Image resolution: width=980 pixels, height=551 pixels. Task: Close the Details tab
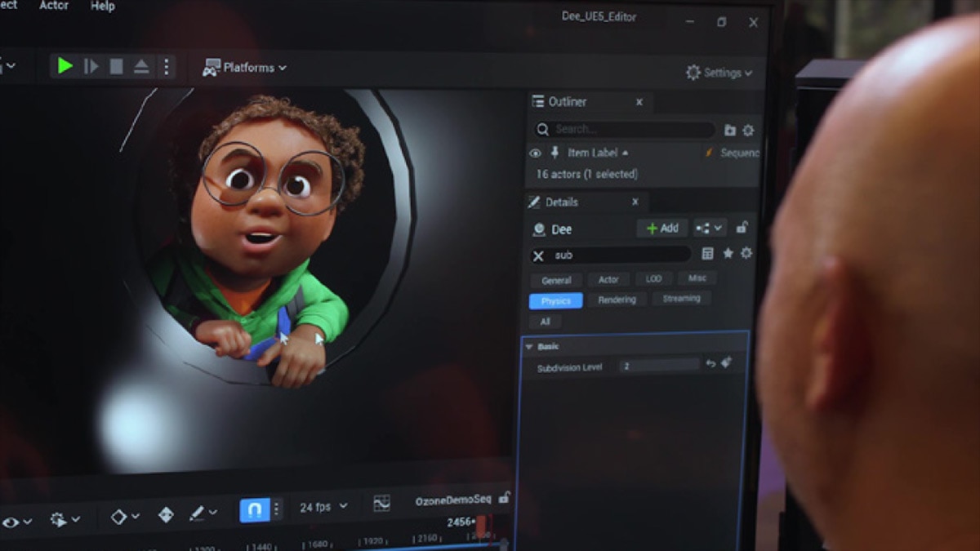coord(635,202)
